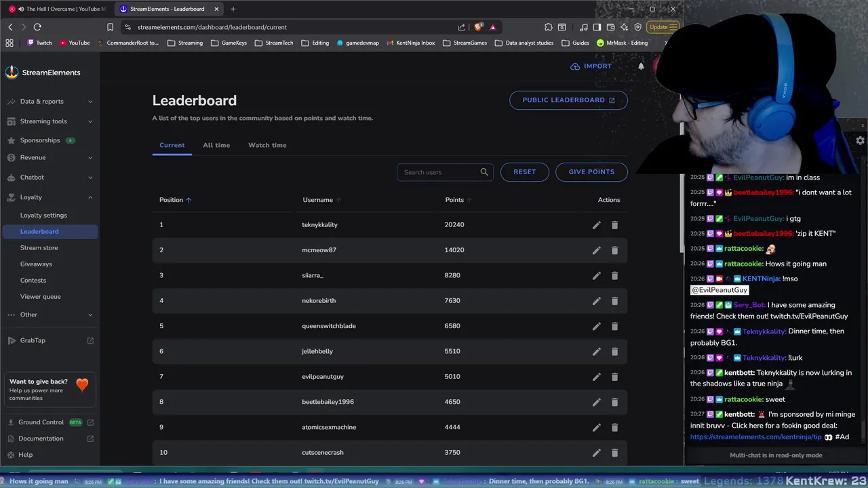Click the RESET button
This screenshot has width=868, height=488.
tap(525, 172)
